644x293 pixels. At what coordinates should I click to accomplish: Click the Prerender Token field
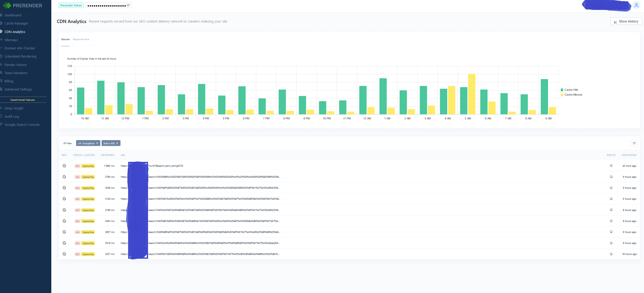click(108, 5)
